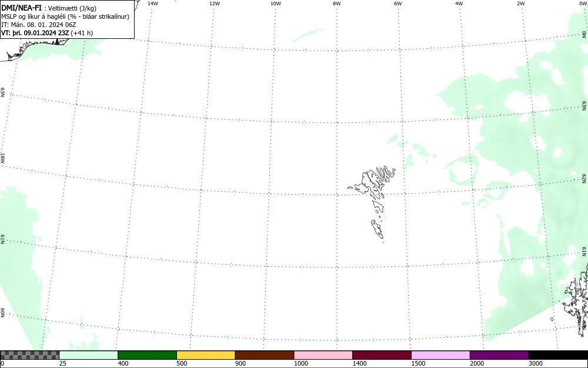Choose the yellow 500–900 legend swatch

(x=206, y=355)
